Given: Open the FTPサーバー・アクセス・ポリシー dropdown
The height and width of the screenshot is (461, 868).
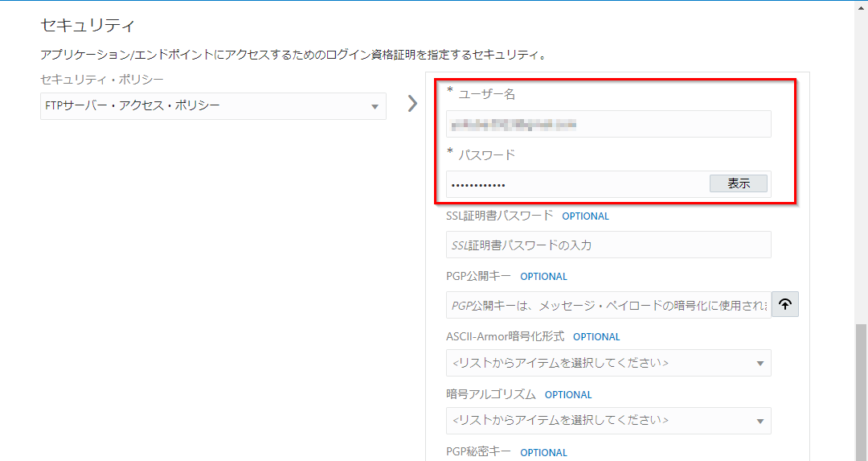Looking at the screenshot, I should point(213,106).
